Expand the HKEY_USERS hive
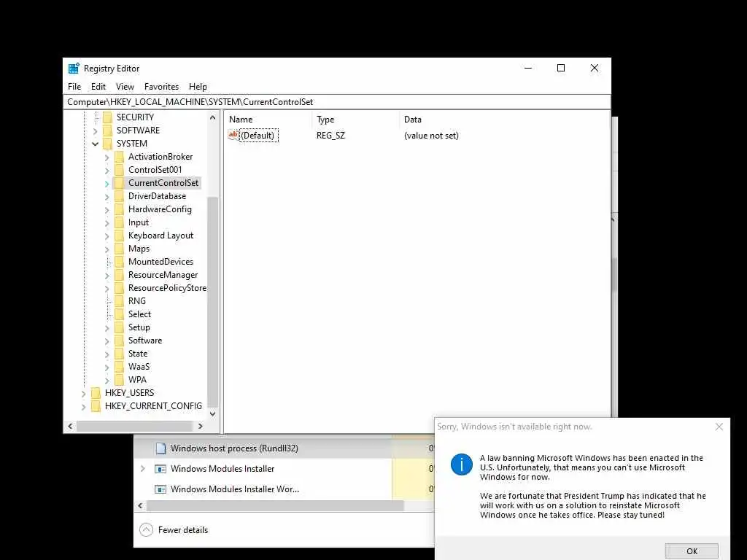Viewport: 747px width, 560px height. click(x=83, y=393)
